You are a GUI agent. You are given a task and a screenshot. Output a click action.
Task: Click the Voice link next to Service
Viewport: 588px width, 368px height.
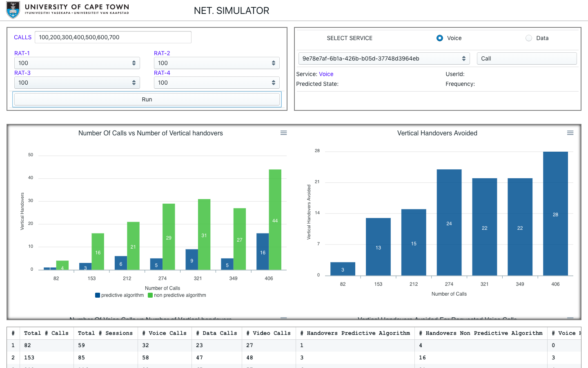tap(326, 74)
